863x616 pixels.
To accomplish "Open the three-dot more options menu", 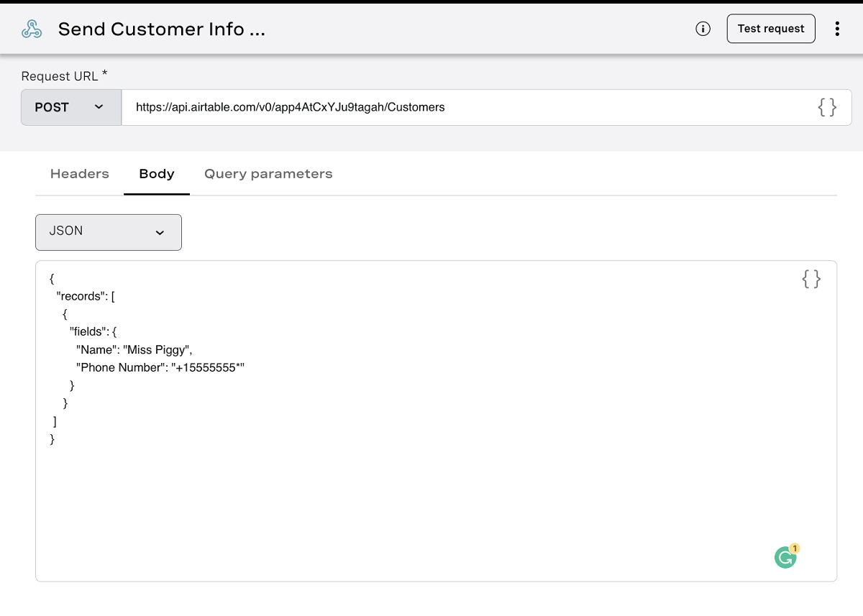I will [x=837, y=29].
